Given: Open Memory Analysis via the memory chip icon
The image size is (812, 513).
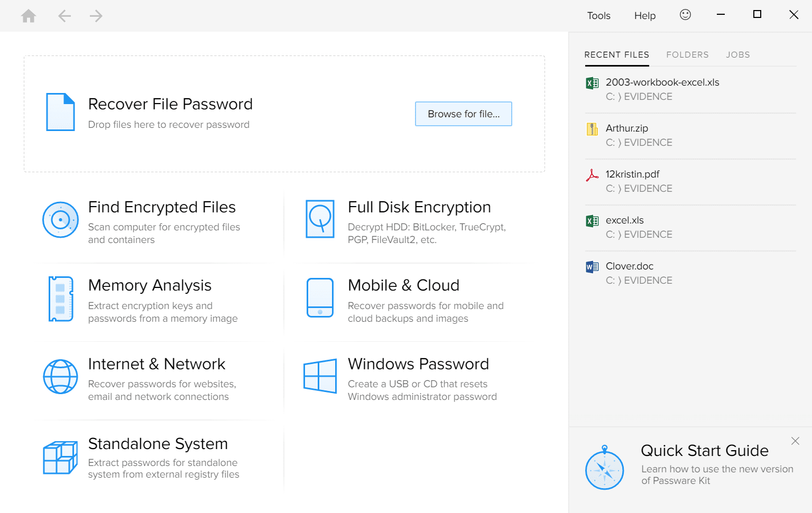Looking at the screenshot, I should [60, 299].
